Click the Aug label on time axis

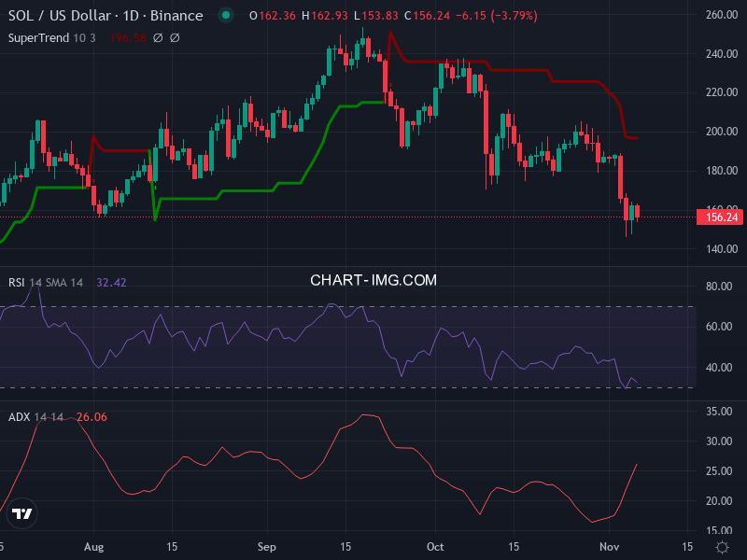pos(94,546)
